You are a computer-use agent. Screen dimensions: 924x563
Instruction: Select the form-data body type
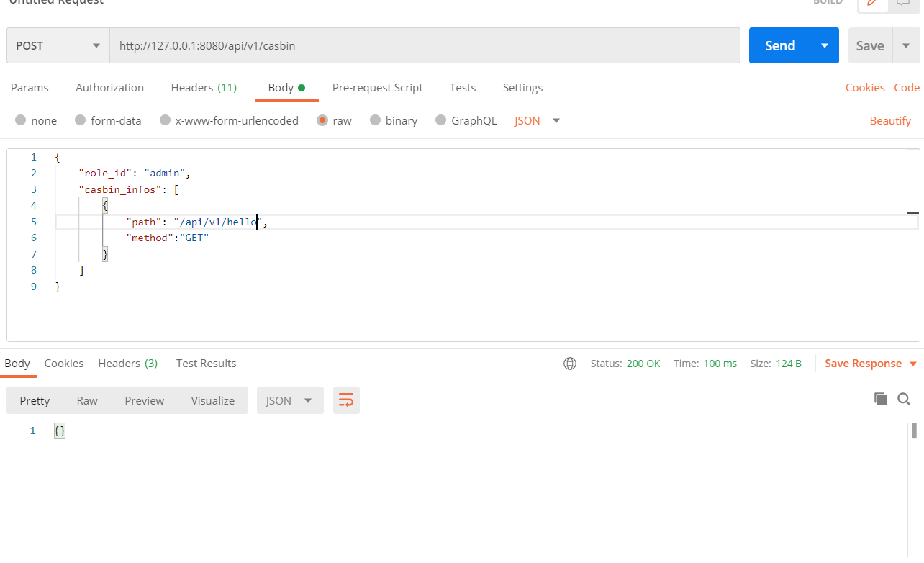(108, 120)
